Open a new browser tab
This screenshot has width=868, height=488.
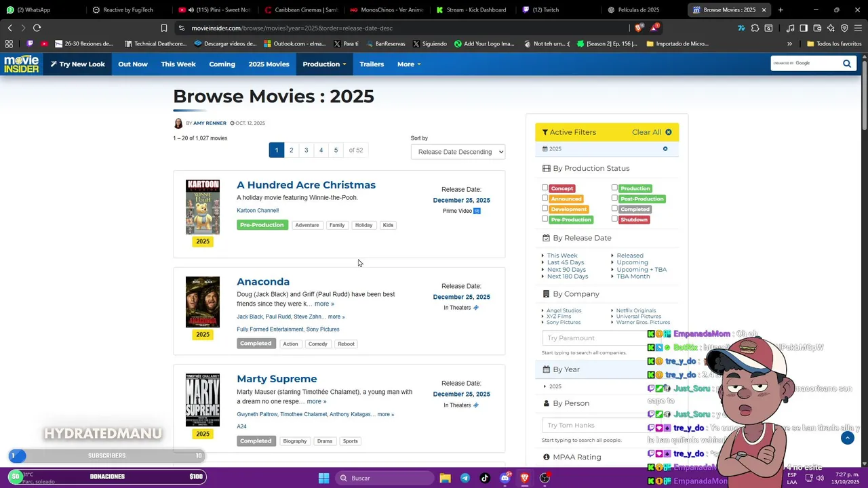(x=781, y=9)
